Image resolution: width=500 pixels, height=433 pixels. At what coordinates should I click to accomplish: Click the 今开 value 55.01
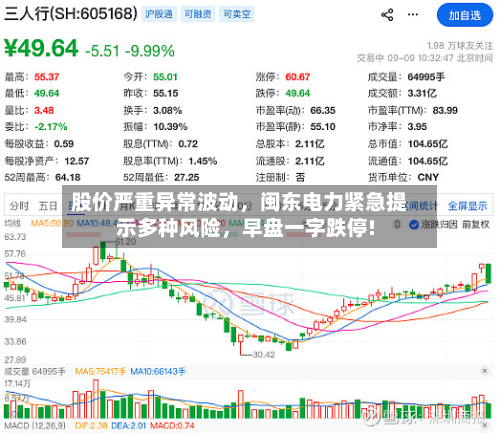point(165,77)
